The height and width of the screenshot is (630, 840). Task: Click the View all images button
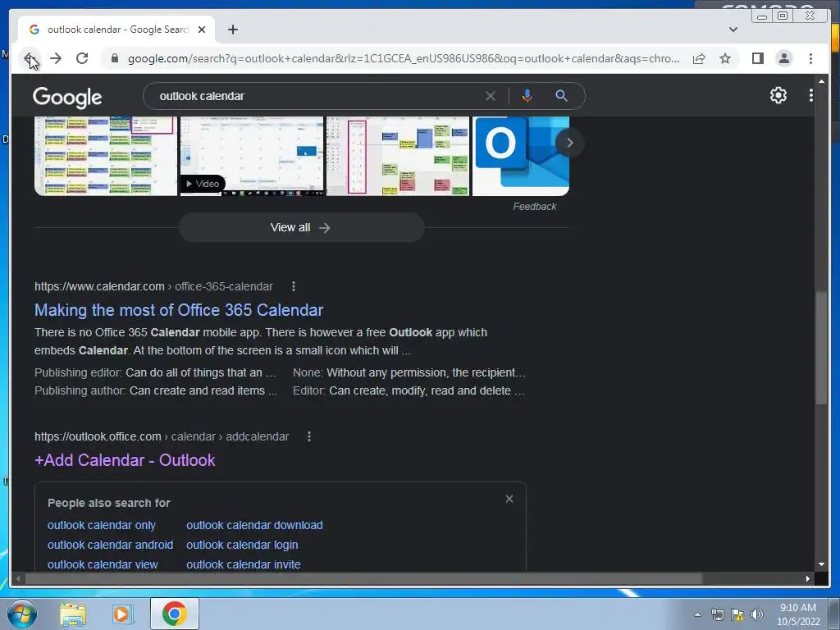302,228
